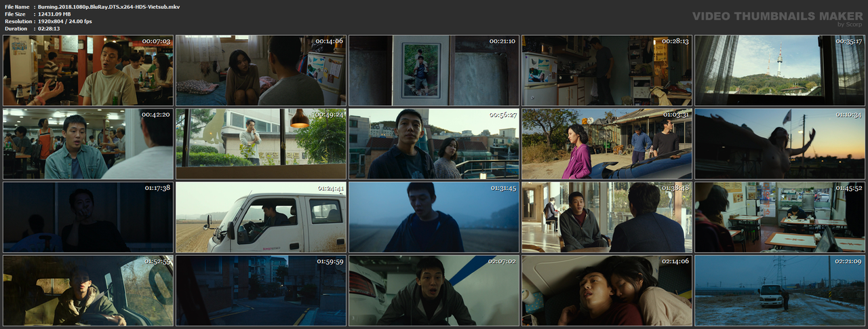Screen dimensions: 868x329
Task: Open the thumbnail stamped 00:56:27
Action: [434, 144]
